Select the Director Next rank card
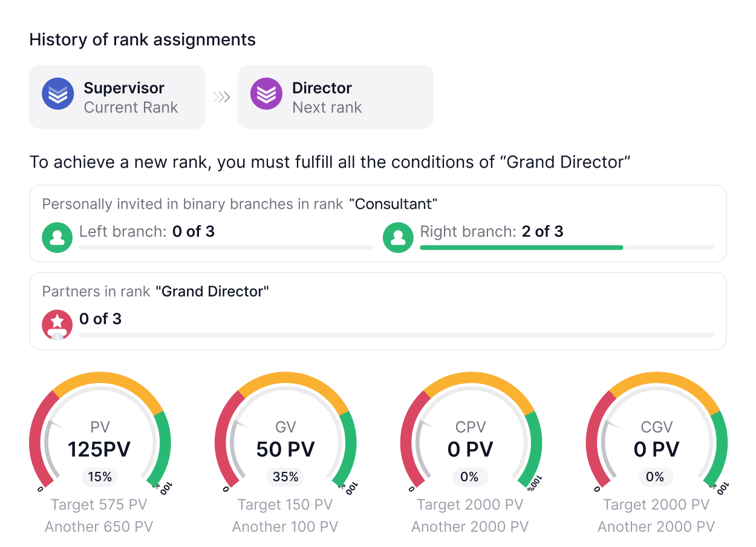This screenshot has width=756, height=547. (x=336, y=97)
